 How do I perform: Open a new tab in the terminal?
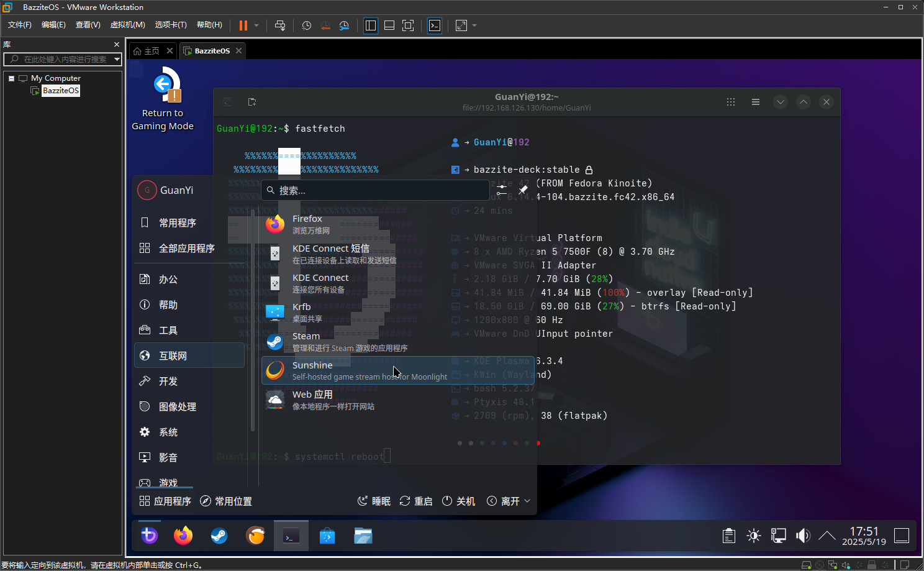click(x=251, y=102)
